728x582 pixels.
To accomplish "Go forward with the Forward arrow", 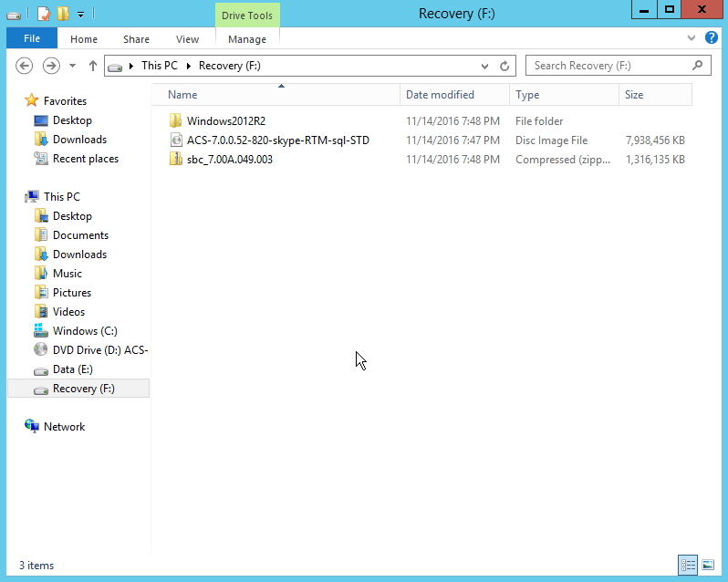I will (x=51, y=66).
